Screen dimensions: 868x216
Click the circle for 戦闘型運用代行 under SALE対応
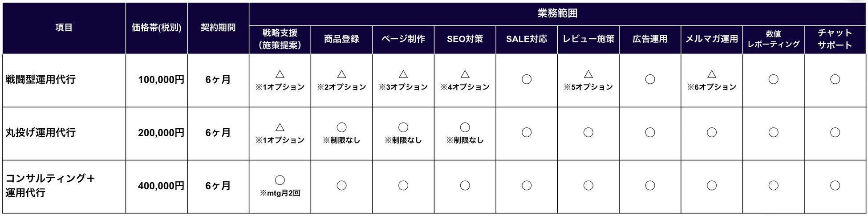[x=527, y=80]
